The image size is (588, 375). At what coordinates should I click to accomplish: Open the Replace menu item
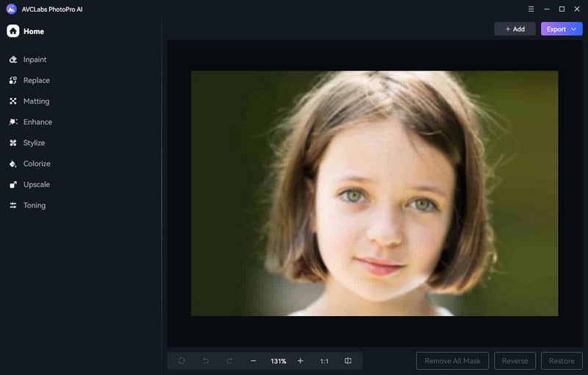coord(36,80)
